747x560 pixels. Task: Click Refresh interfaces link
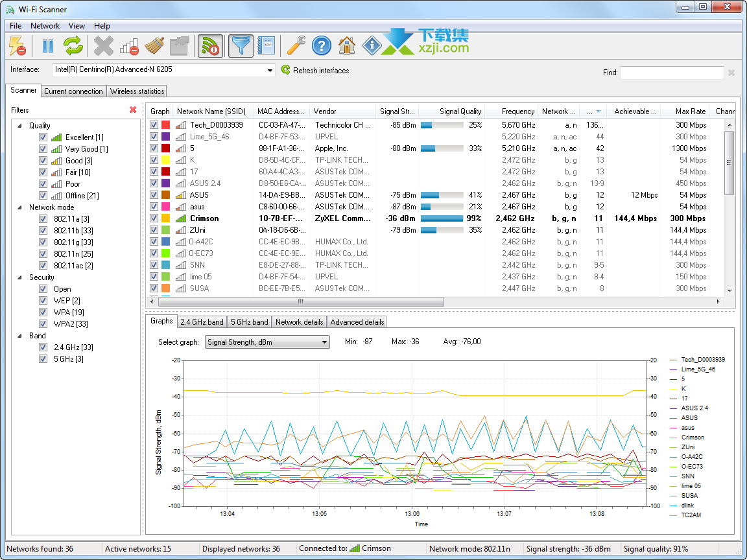[321, 71]
